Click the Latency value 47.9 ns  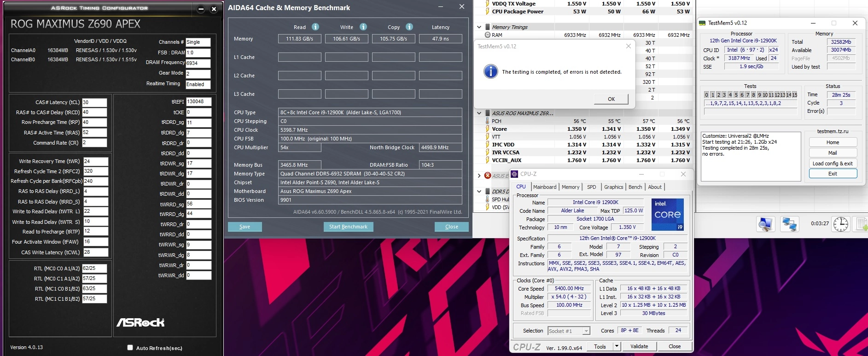pos(440,39)
